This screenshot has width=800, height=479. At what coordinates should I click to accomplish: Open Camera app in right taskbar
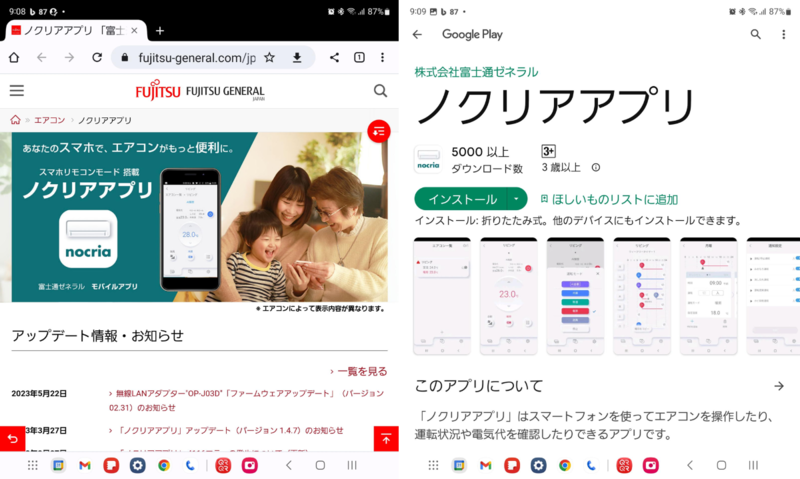[x=651, y=465]
